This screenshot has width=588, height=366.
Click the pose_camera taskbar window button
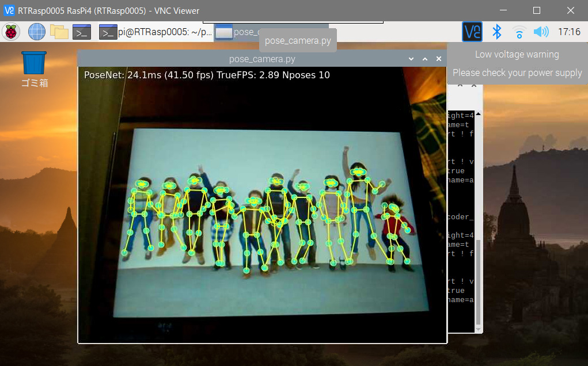237,32
